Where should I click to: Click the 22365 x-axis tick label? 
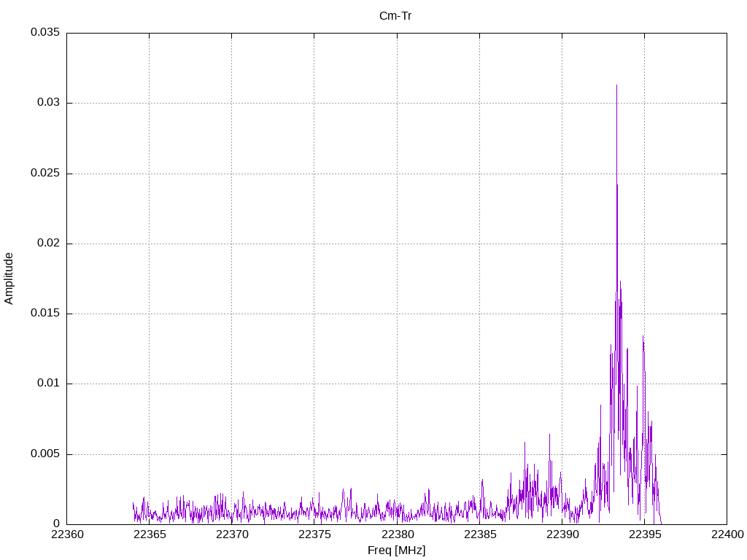(x=149, y=536)
